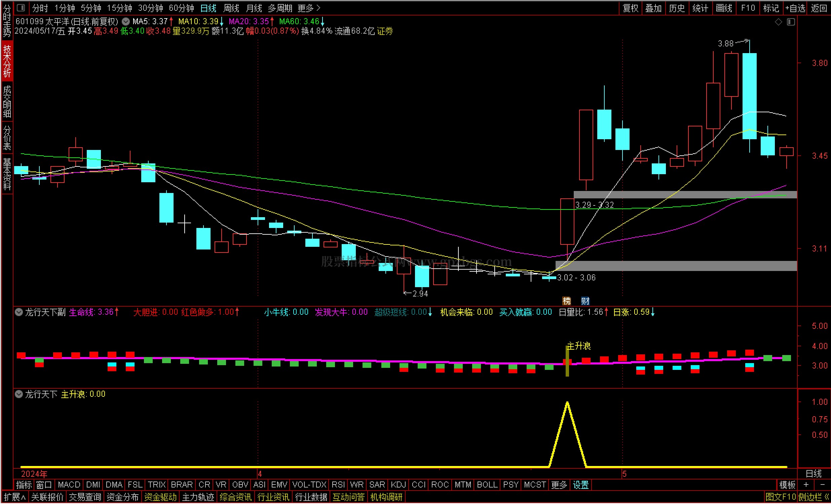This screenshot has width=831, height=504.
Task: Click the +自选 button
Action: (x=795, y=8)
